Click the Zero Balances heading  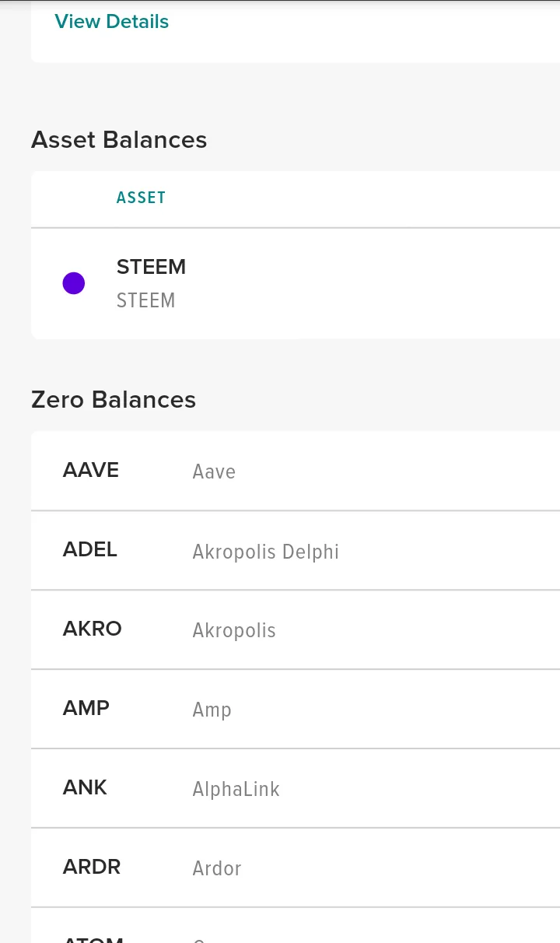(114, 400)
